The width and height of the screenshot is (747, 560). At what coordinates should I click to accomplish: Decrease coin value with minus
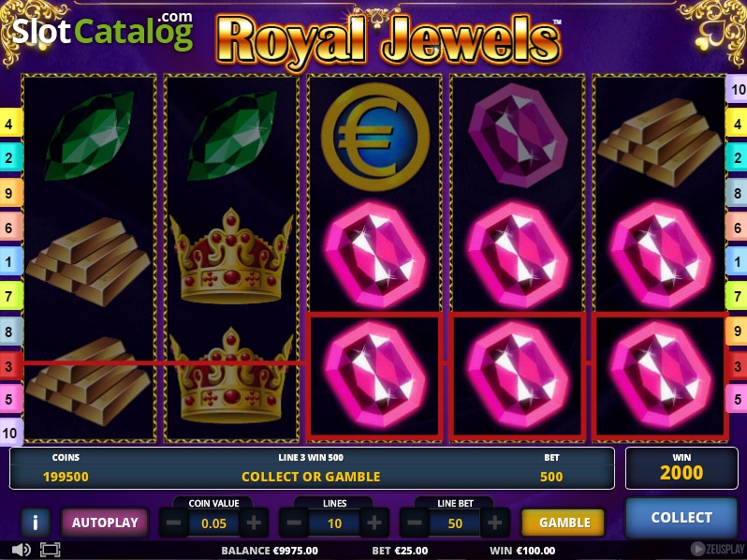(x=173, y=523)
